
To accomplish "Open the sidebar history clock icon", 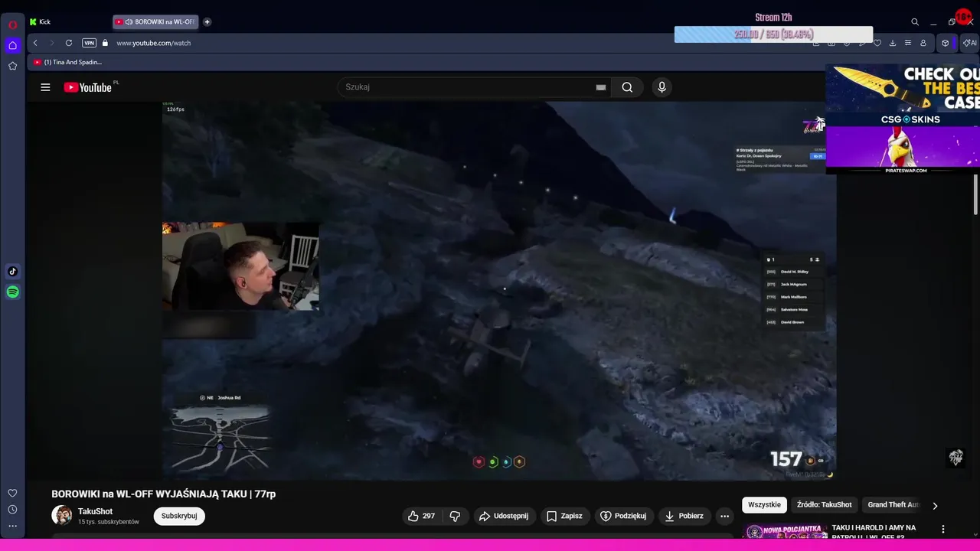I will 12,510.
